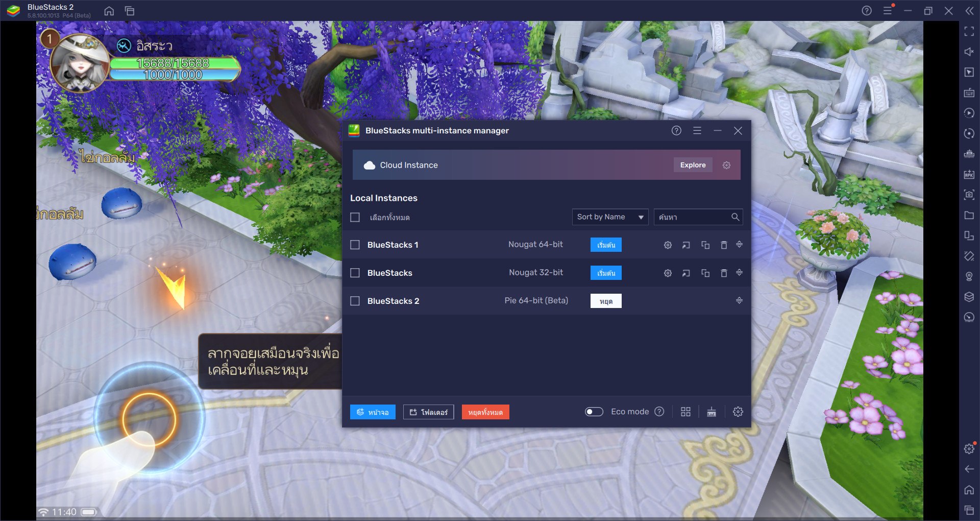Start the BlueStacks 1 instance
The image size is (980, 521).
[x=606, y=245]
